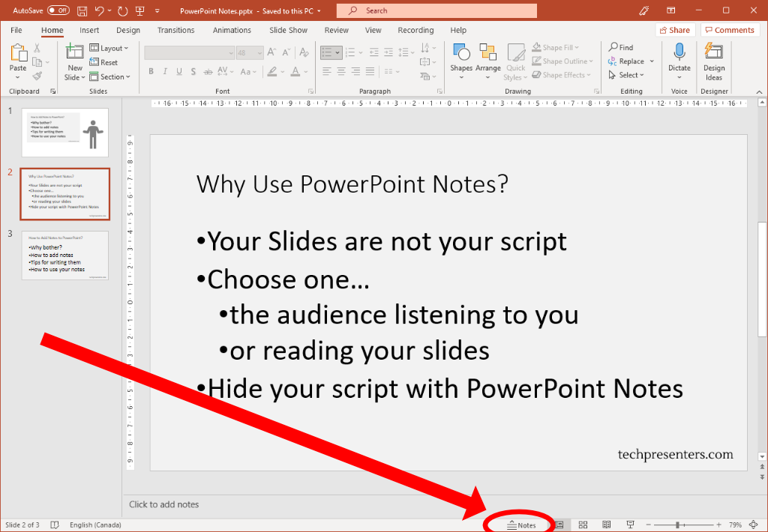Screen dimensions: 768x532
Task: Undo the last action
Action: click(100, 10)
